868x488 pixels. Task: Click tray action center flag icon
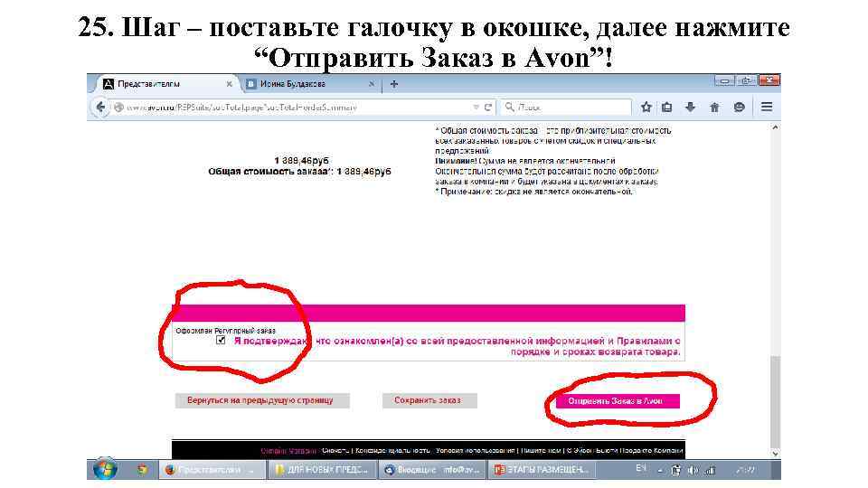[x=676, y=470]
